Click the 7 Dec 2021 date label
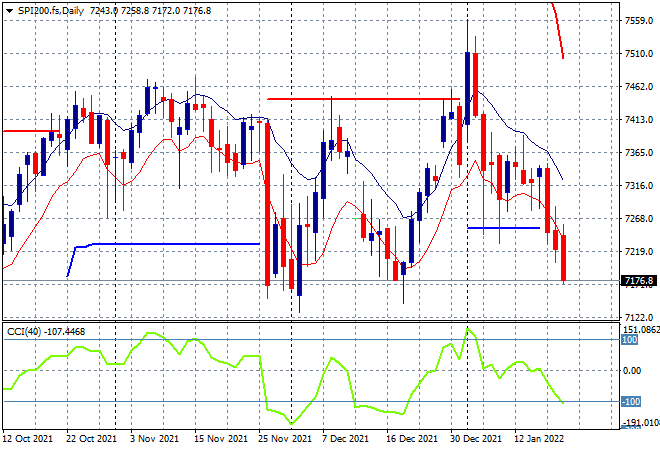The image size is (660, 450). coord(345,439)
